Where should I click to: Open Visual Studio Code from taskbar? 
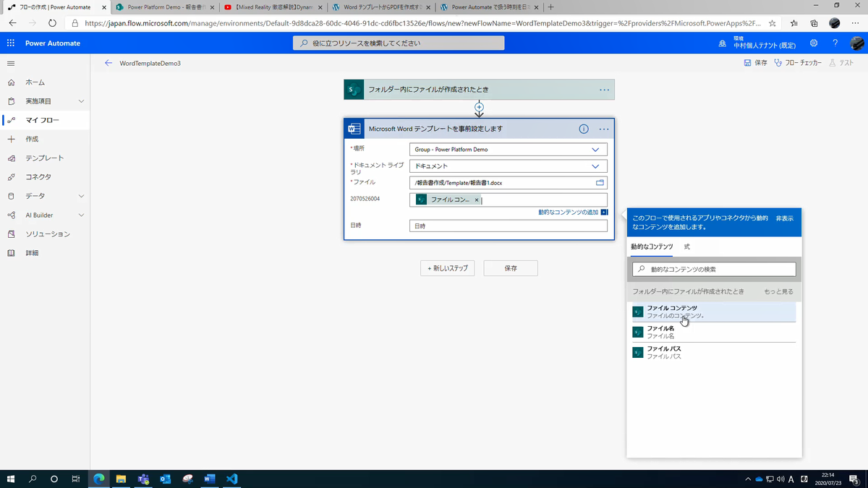pos(231,479)
